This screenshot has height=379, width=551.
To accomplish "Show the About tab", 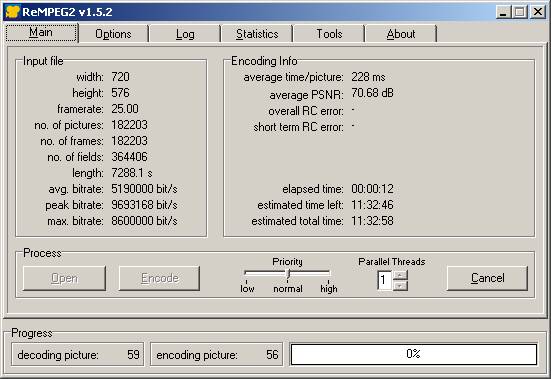I will tap(401, 34).
